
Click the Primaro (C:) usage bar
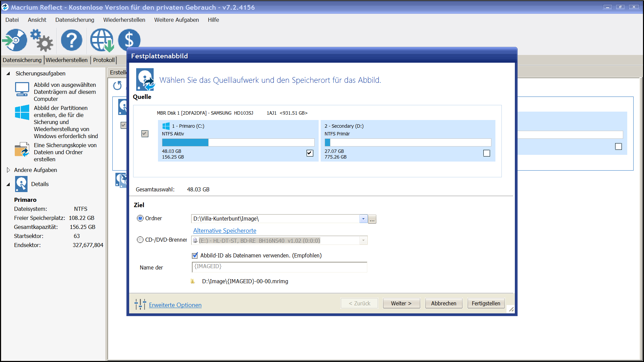238,142
